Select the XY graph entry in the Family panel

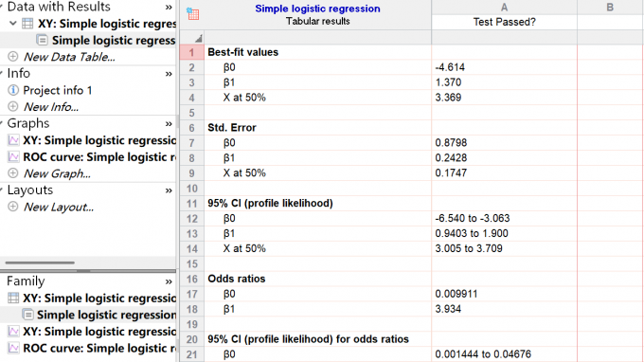click(99, 331)
